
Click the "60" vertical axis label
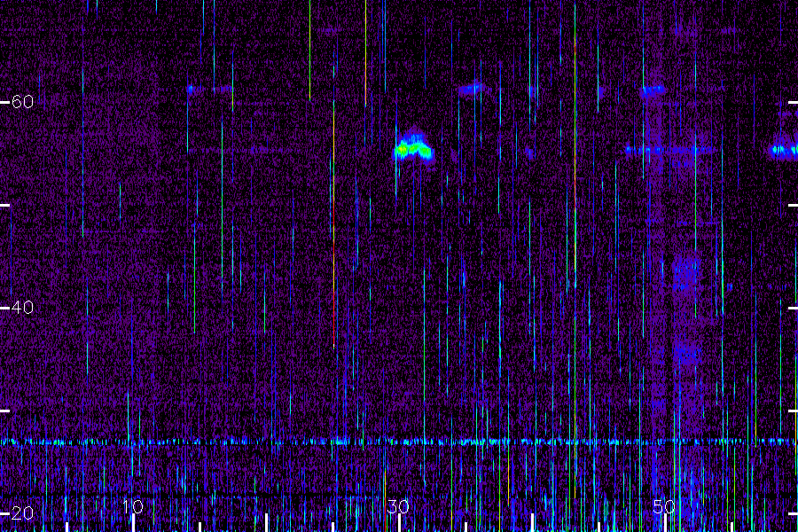click(x=22, y=102)
